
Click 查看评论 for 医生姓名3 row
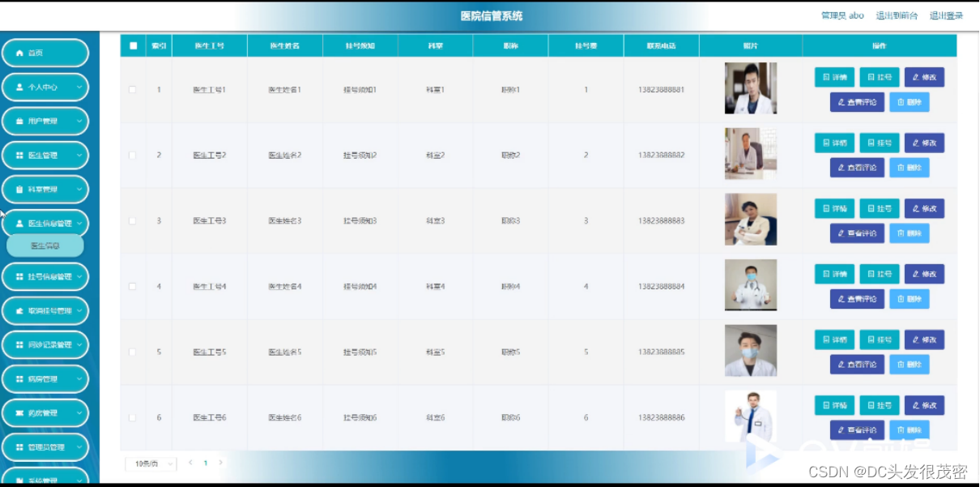tap(857, 233)
